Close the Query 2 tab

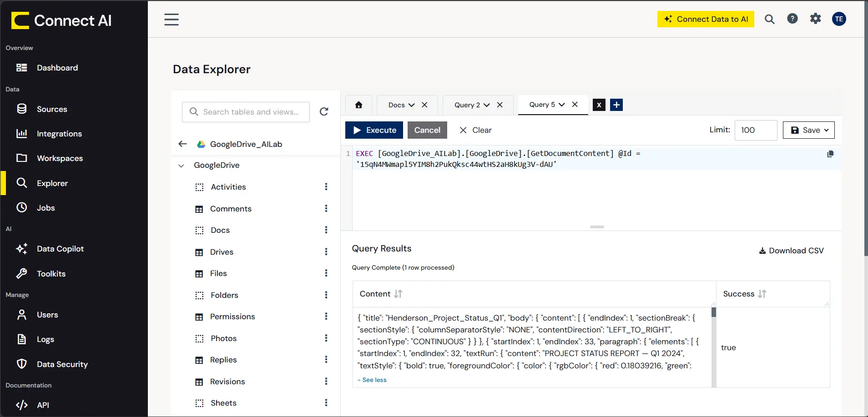(500, 105)
